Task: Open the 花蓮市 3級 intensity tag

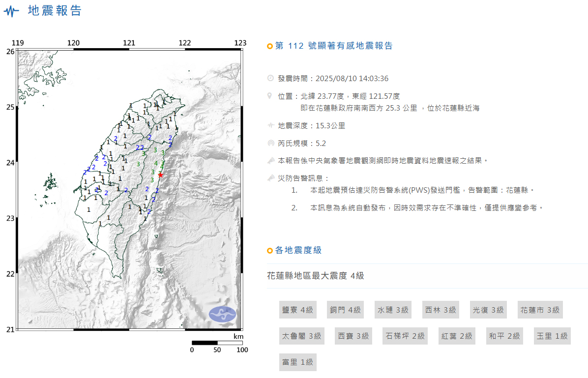Action: coord(539,310)
